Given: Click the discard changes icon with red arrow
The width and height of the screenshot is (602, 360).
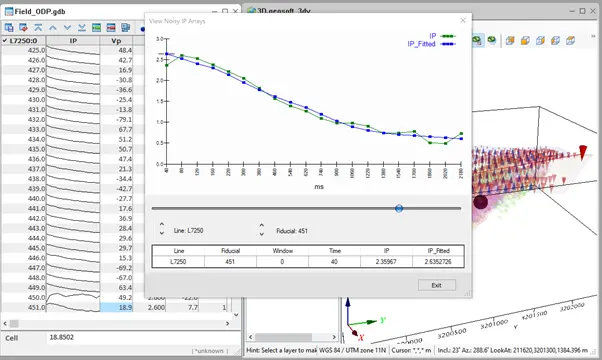Looking at the screenshot, I should [x=23, y=28].
